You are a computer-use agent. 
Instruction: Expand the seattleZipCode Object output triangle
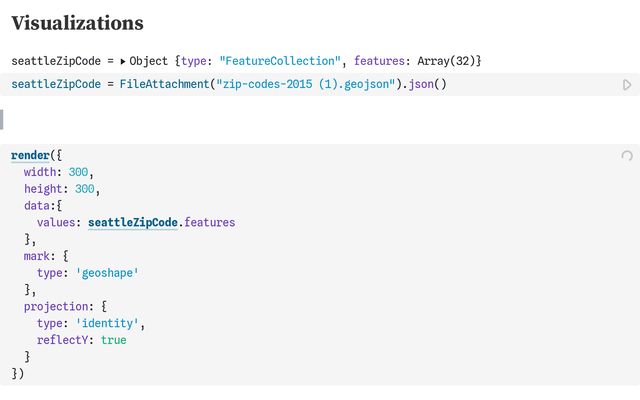coord(123,61)
